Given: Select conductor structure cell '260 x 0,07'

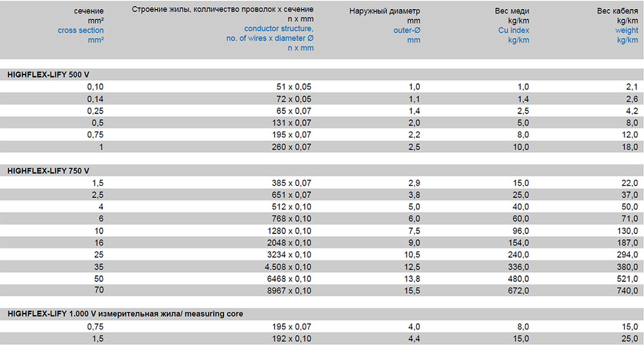Looking at the screenshot, I should (292, 147).
